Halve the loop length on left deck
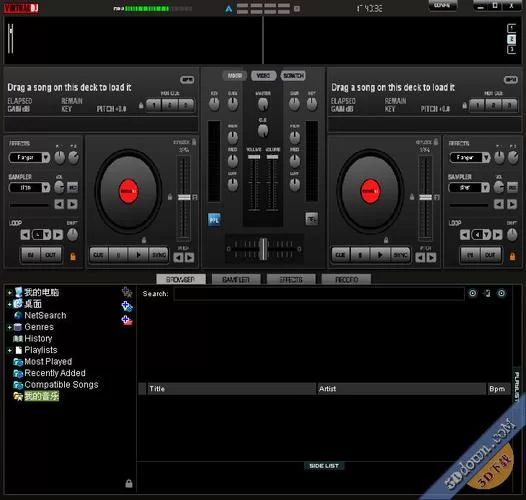The height and width of the screenshot is (500, 526). coord(25,235)
